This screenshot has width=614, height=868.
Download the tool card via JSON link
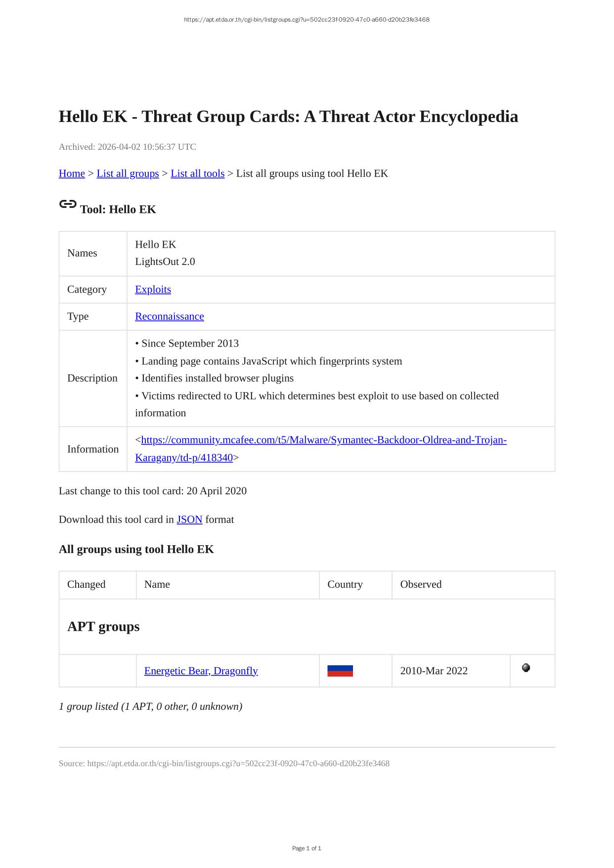[189, 520]
